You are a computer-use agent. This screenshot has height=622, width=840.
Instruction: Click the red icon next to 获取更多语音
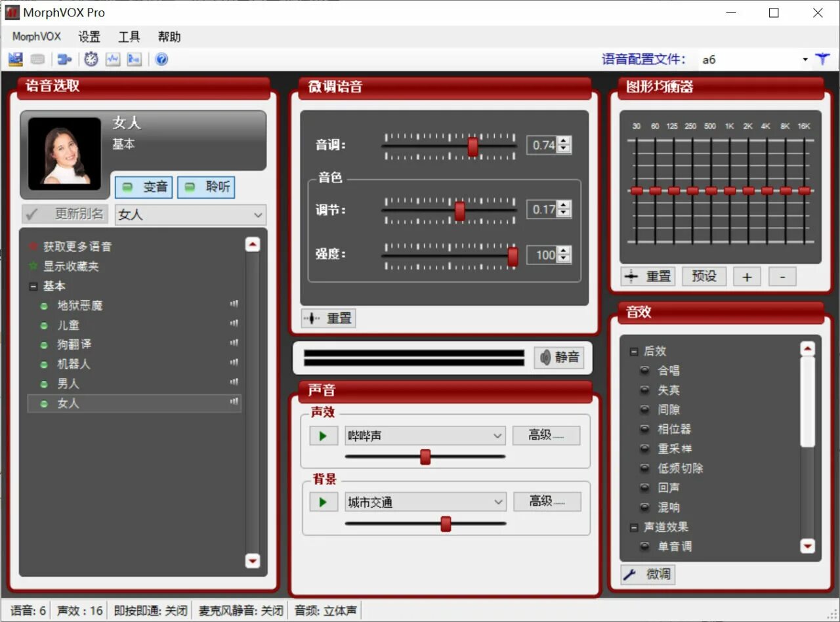33,247
